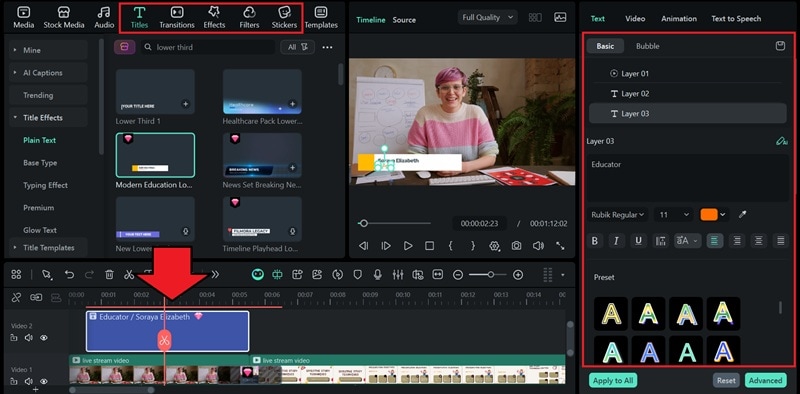
Task: Open the Media panel
Action: (x=23, y=17)
